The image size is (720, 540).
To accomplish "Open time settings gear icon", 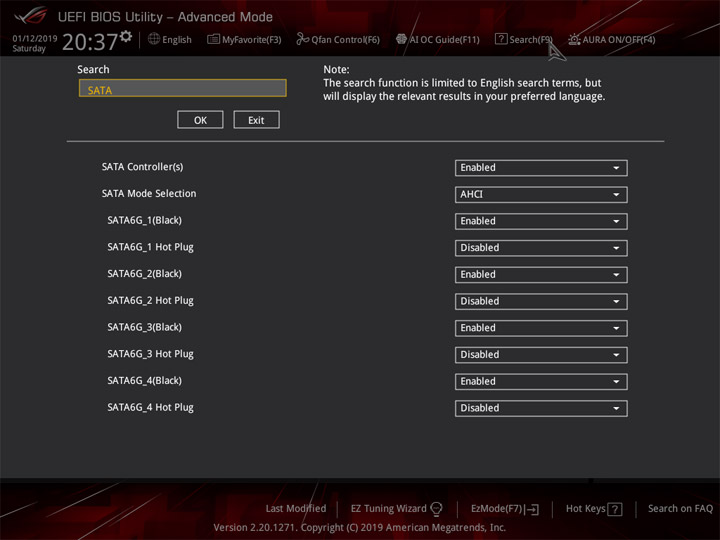I will click(x=126, y=36).
